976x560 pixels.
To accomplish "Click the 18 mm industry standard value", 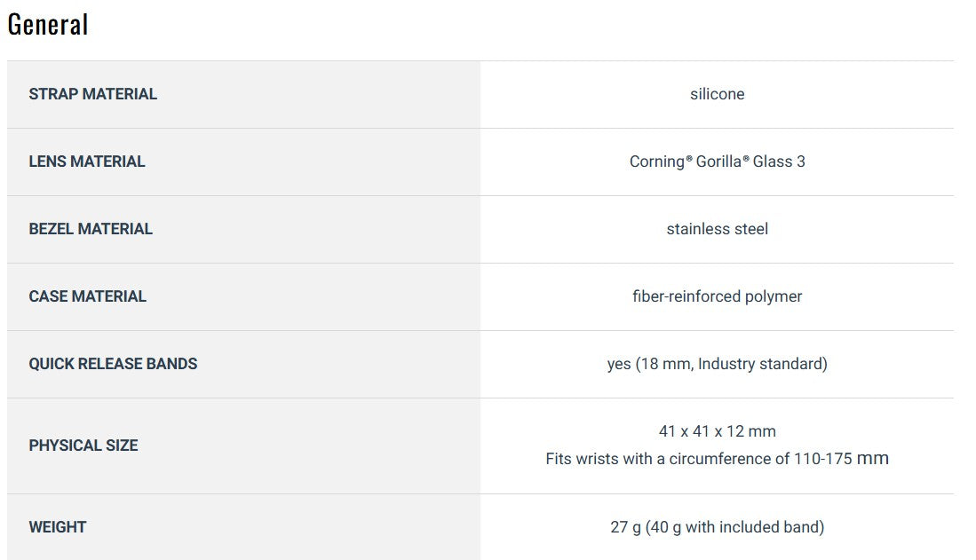I will pyautogui.click(x=732, y=364).
